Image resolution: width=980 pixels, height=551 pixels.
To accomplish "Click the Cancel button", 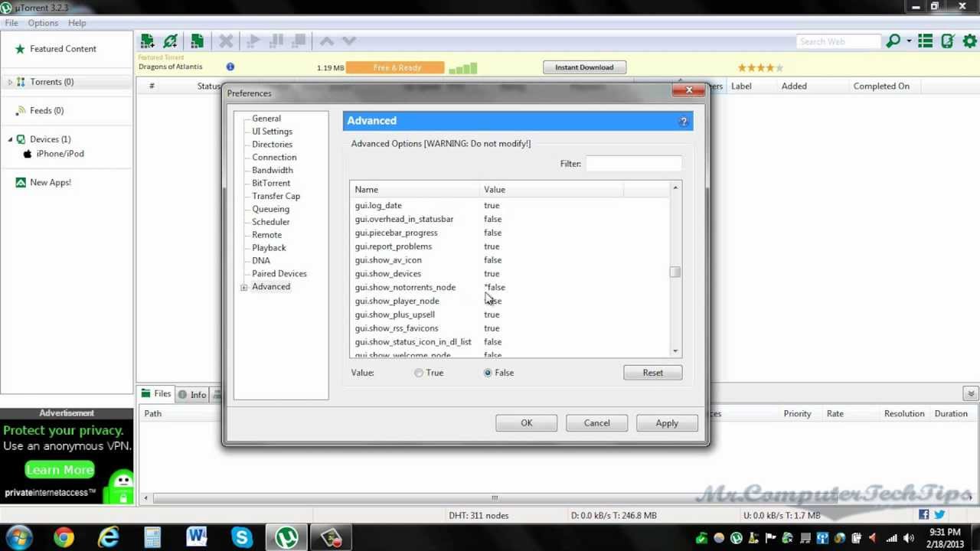I will (x=597, y=423).
